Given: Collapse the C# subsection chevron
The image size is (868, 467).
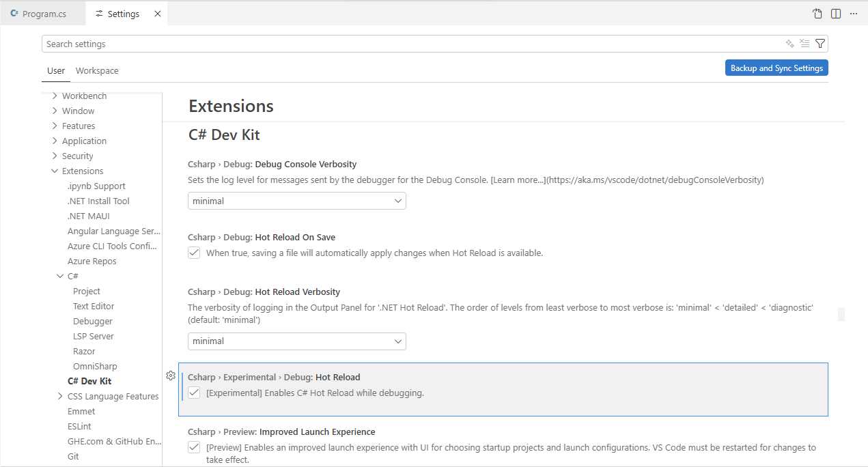Looking at the screenshot, I should (x=60, y=276).
